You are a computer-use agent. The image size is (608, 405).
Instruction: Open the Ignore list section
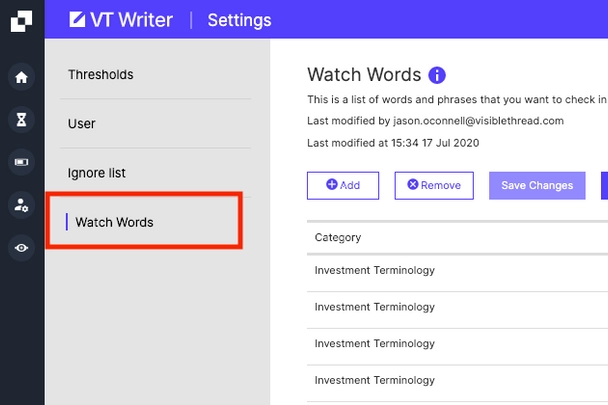[x=97, y=173]
